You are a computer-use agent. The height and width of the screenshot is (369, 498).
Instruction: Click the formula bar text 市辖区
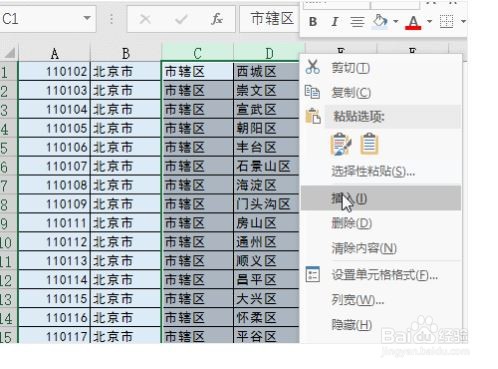(272, 19)
